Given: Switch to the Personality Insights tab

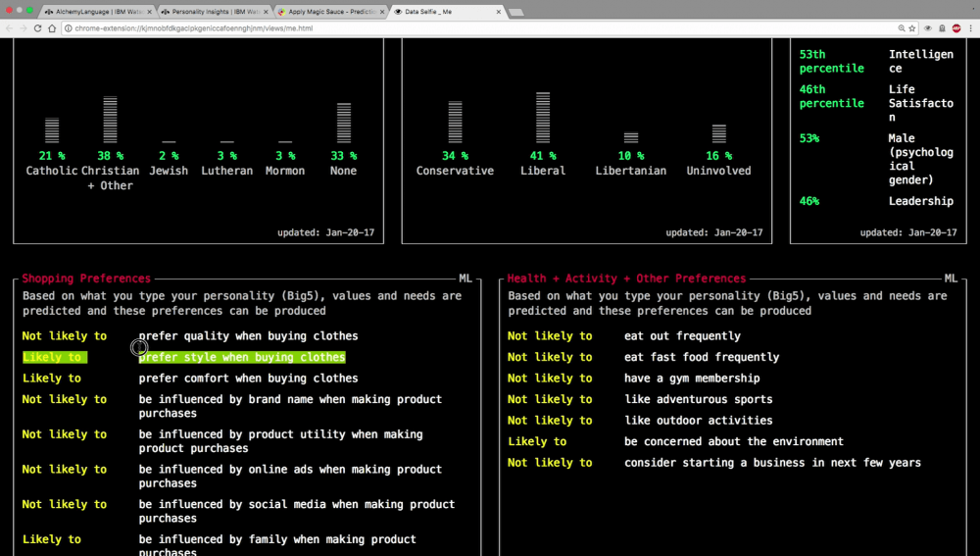Looking at the screenshot, I should point(209,12).
